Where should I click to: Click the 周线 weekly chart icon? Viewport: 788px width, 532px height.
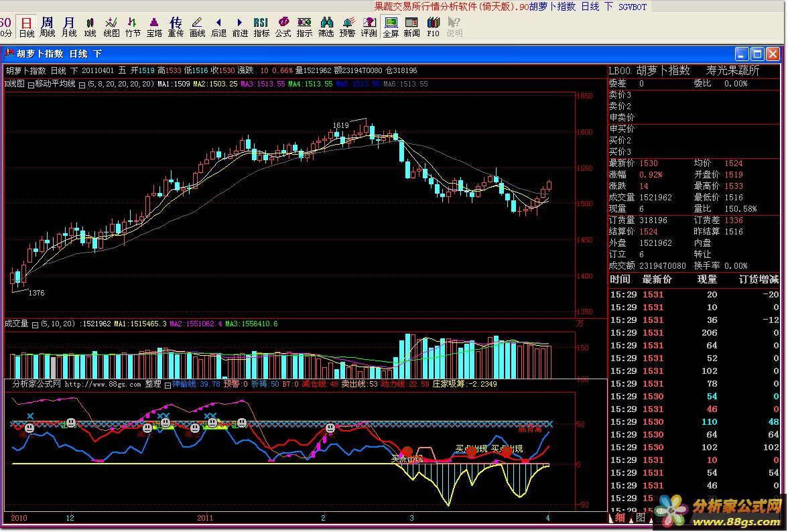(x=47, y=27)
